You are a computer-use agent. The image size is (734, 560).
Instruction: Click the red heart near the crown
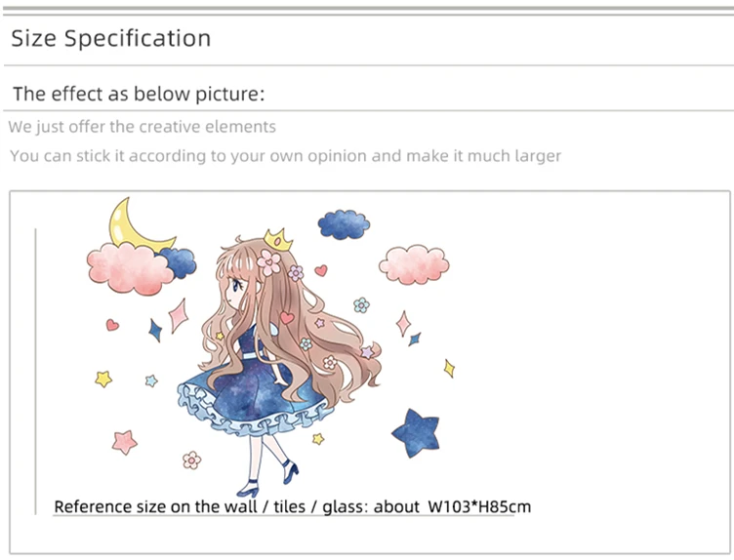coord(321,270)
